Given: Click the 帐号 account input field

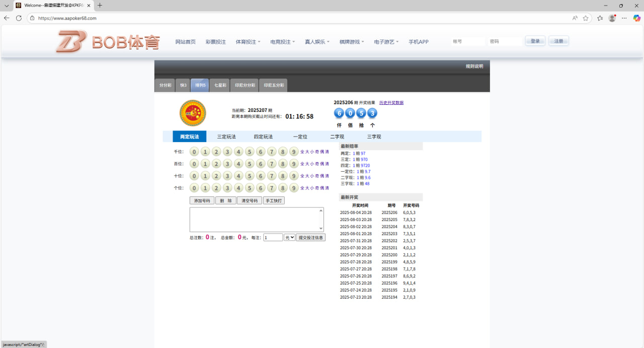Looking at the screenshot, I should pos(467,41).
